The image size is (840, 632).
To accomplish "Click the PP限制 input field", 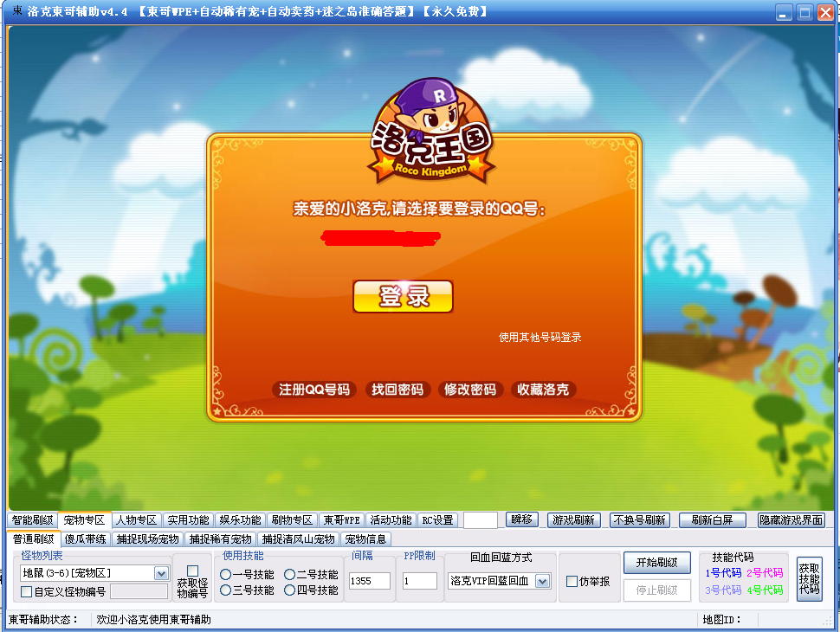I will click(419, 581).
